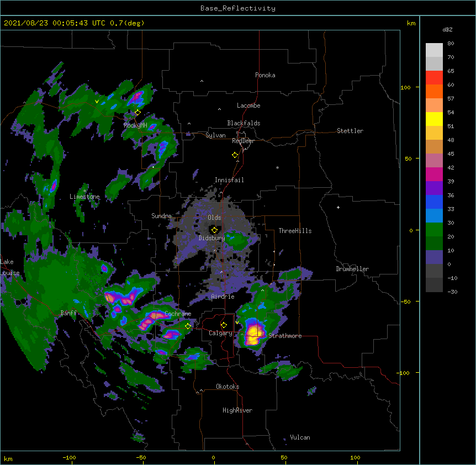Select the green 20-30 dBZ legend swatch
Viewport: 476px width, 465px height.
point(434,230)
